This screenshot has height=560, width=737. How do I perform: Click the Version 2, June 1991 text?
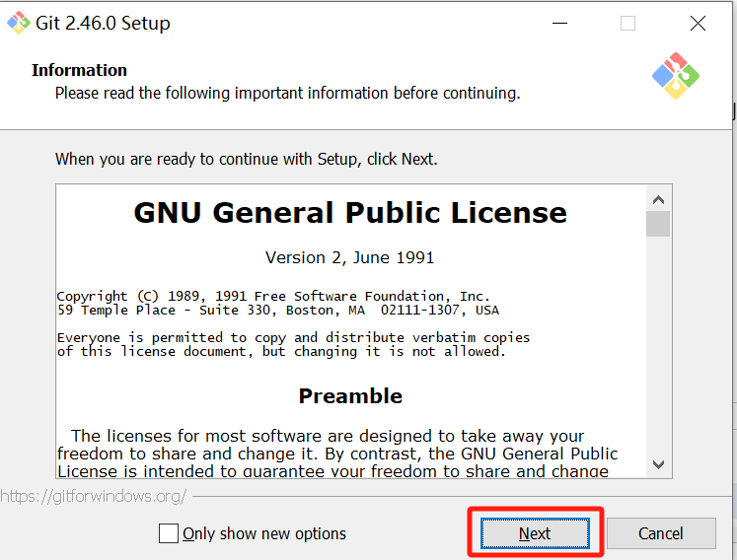click(349, 257)
